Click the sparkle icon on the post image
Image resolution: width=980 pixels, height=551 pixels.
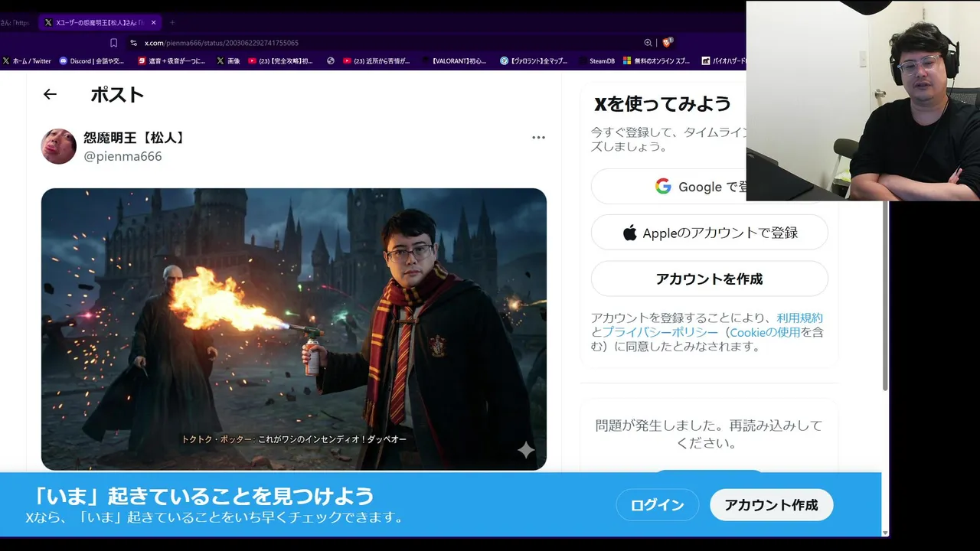point(526,450)
